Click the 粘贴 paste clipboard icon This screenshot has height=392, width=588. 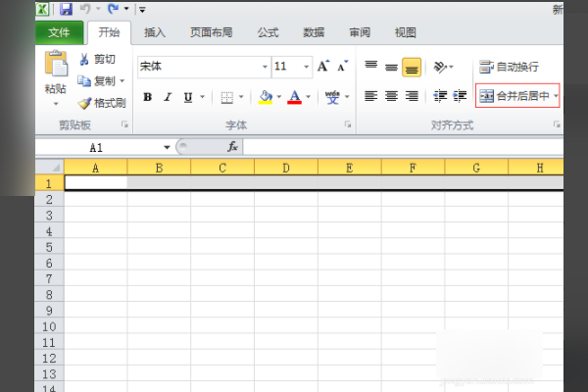[x=56, y=63]
